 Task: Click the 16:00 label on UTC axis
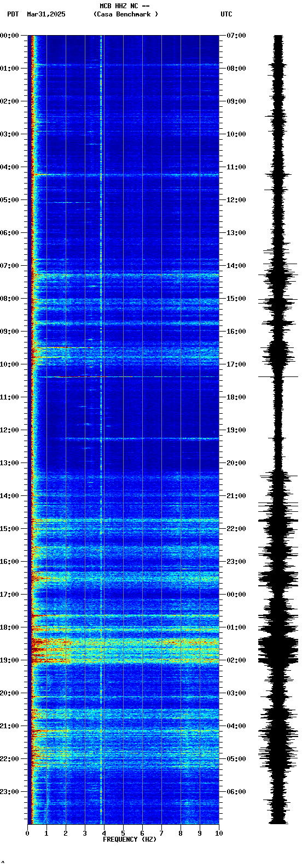tap(236, 332)
